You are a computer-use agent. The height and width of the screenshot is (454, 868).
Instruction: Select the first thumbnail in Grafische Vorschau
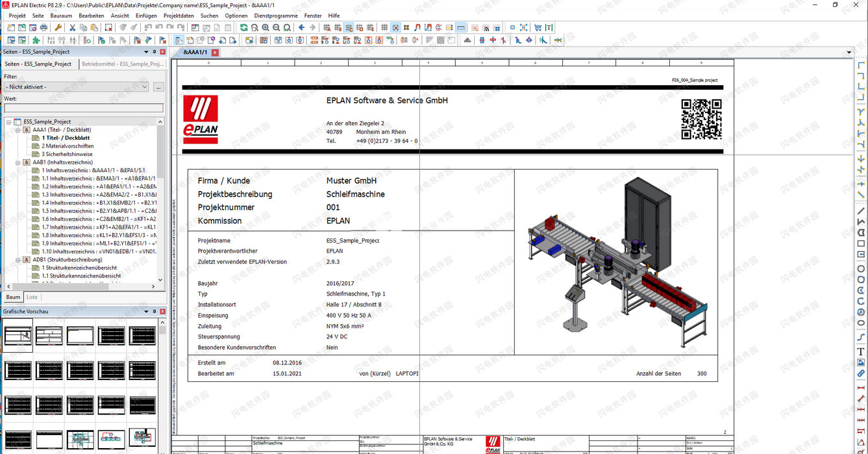[x=18, y=336]
